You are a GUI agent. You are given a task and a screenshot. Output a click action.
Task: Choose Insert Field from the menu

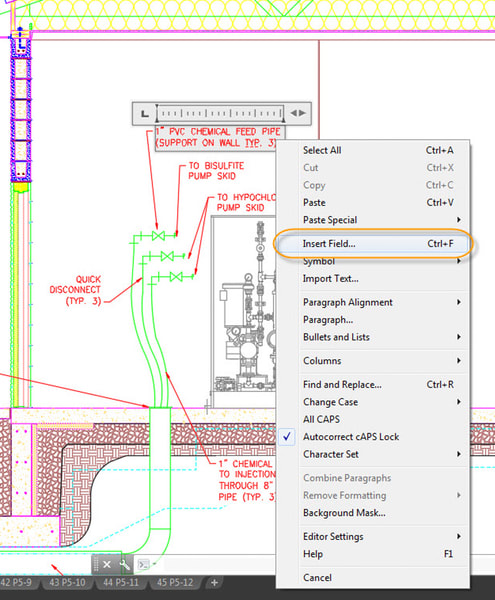[373, 244]
